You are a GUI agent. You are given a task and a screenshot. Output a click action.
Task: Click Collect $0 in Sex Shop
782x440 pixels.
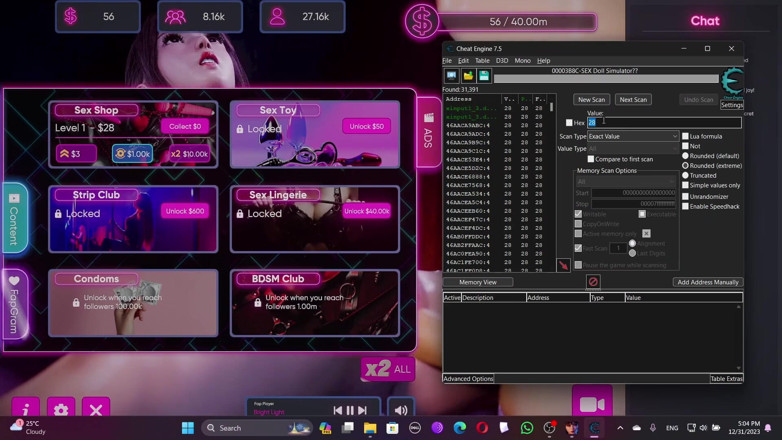coord(185,126)
